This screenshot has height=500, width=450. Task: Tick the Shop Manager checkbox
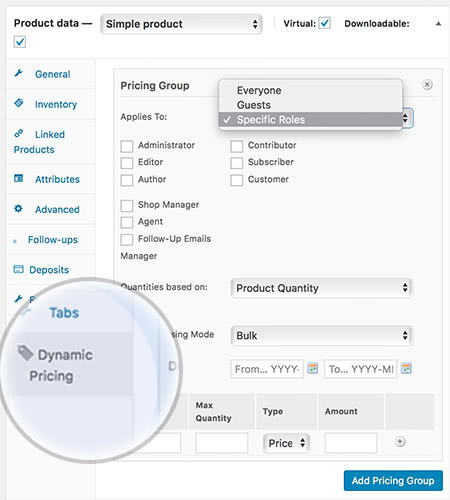click(127, 206)
